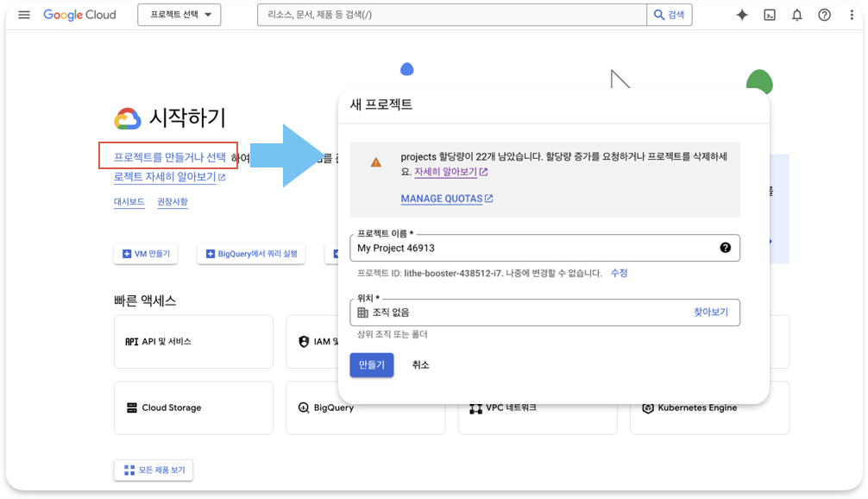Open the Gemini sparkle icon

coord(742,15)
